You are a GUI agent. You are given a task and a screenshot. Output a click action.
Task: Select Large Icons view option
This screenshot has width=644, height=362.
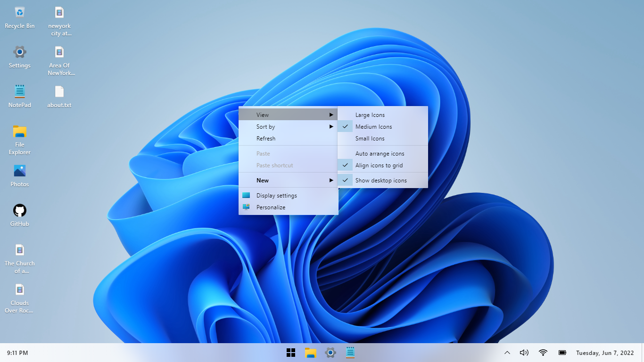click(x=370, y=115)
